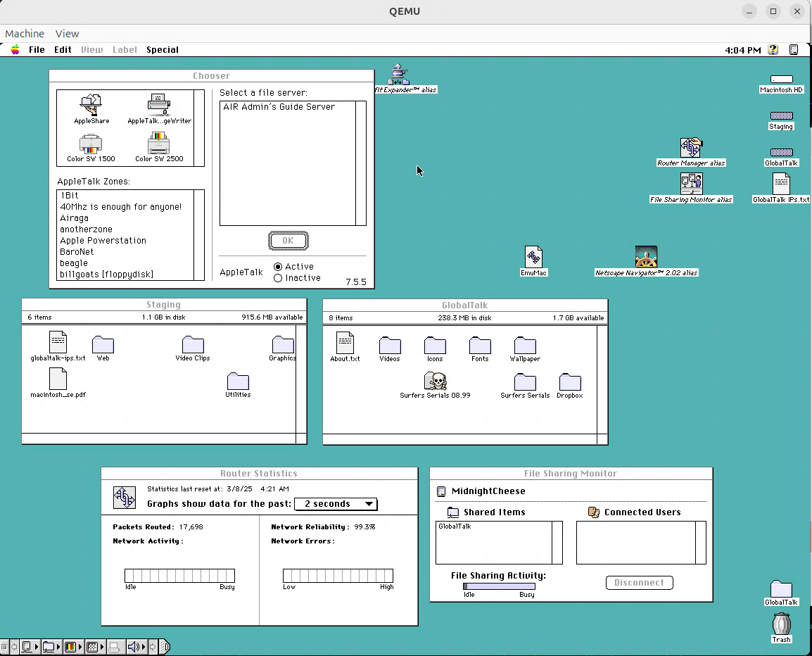
Task: Open the '2 seconds' graph period popup
Action: click(x=336, y=504)
